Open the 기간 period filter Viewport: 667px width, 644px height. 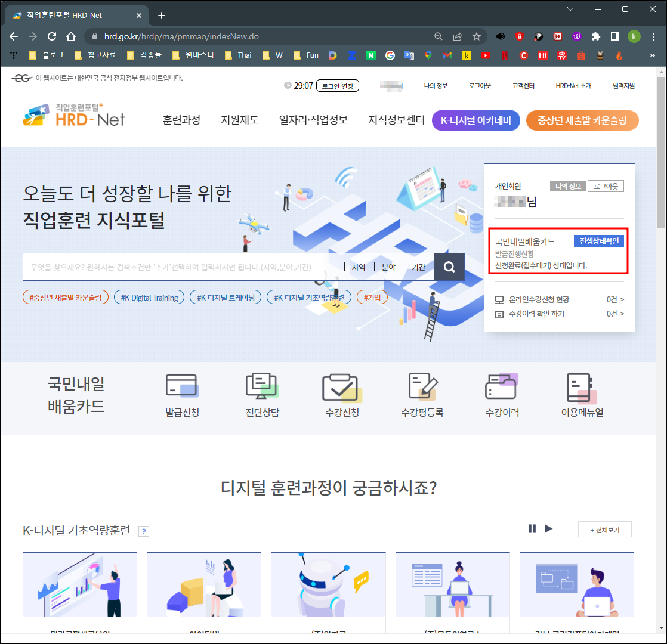coord(418,267)
